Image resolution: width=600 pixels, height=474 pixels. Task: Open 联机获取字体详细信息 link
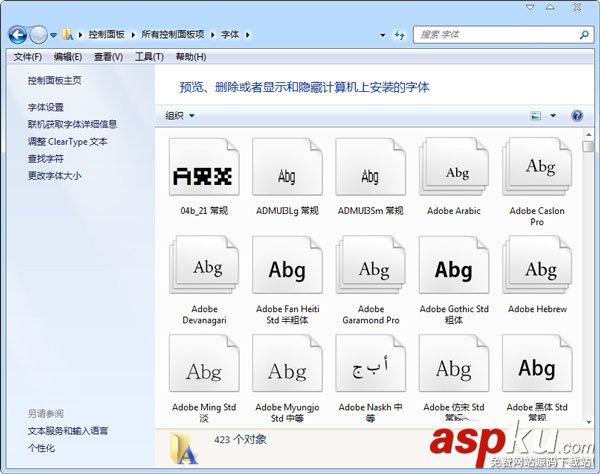(x=72, y=124)
